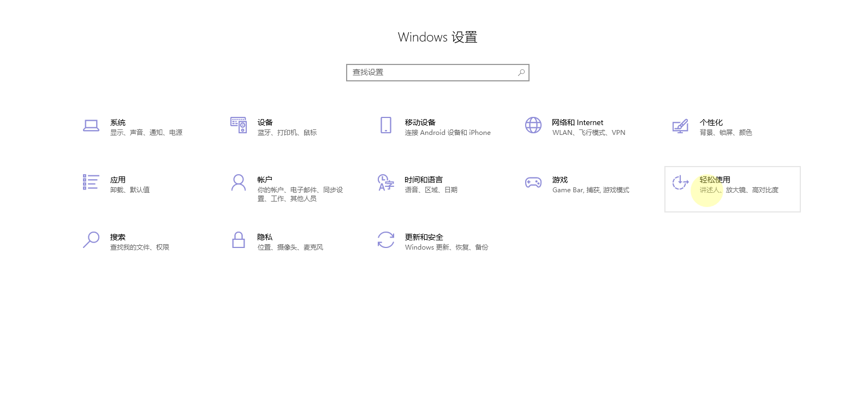Screen dimensions: 868x396
Task: Click the 连接 Android 设备和 iPhone description
Action: [448, 133]
